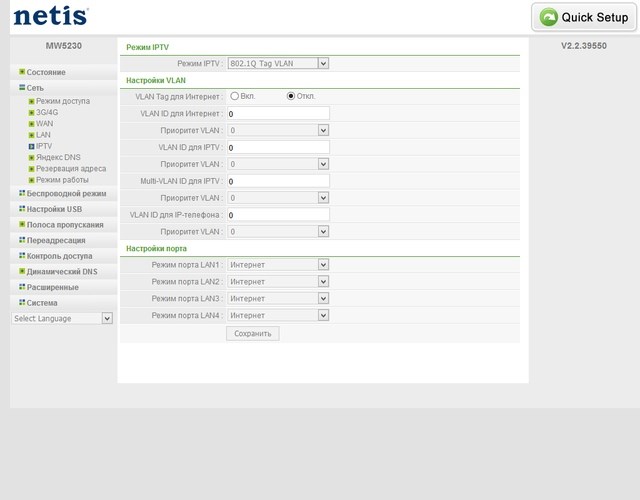
Task: Open the Контроль доступа section
Action: [59, 256]
